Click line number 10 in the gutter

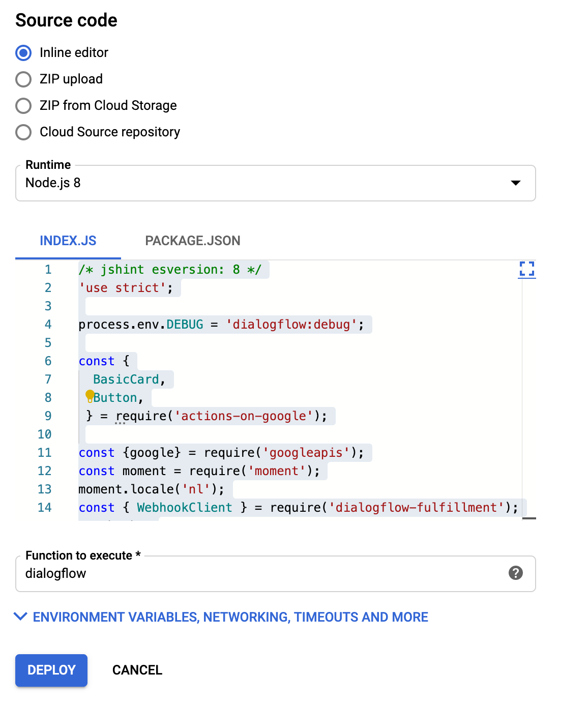coord(45,434)
